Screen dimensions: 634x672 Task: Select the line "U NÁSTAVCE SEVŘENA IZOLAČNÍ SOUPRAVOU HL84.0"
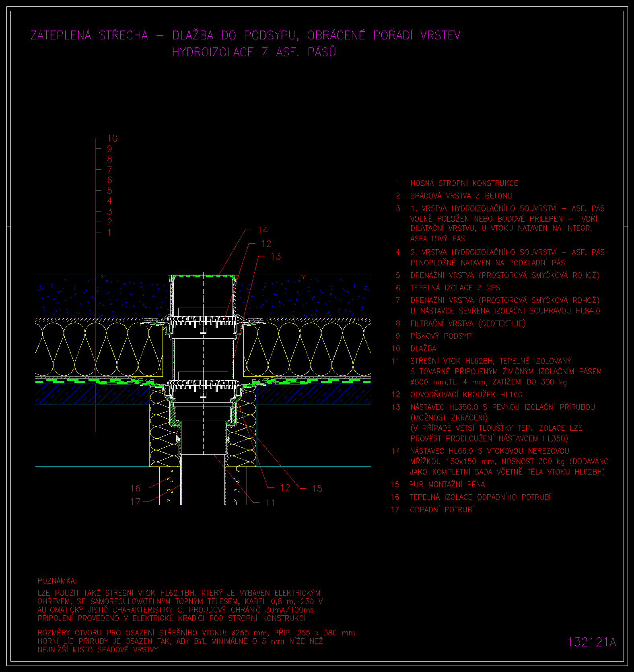pos(505,311)
